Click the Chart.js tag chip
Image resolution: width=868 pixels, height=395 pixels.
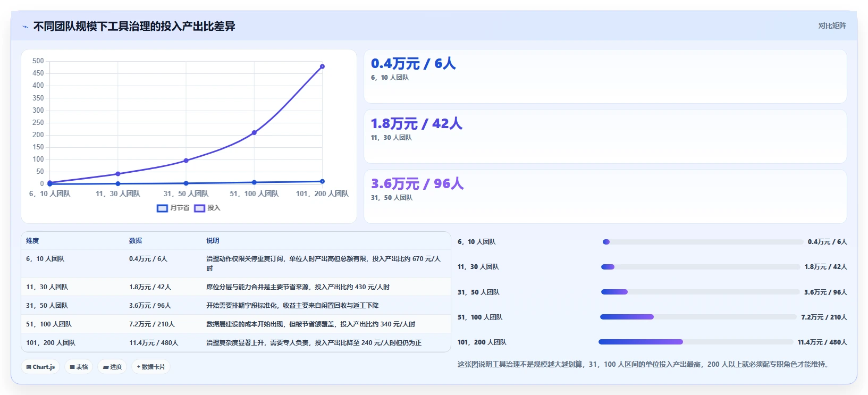[x=40, y=367]
